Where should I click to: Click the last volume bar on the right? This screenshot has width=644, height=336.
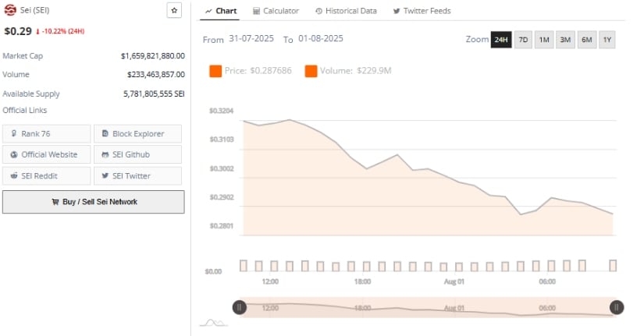613,265
